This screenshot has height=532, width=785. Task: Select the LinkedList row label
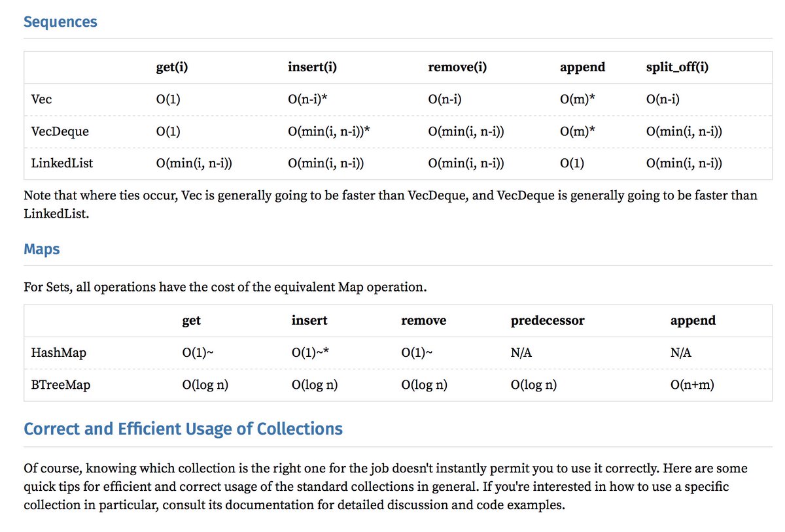[x=62, y=163]
